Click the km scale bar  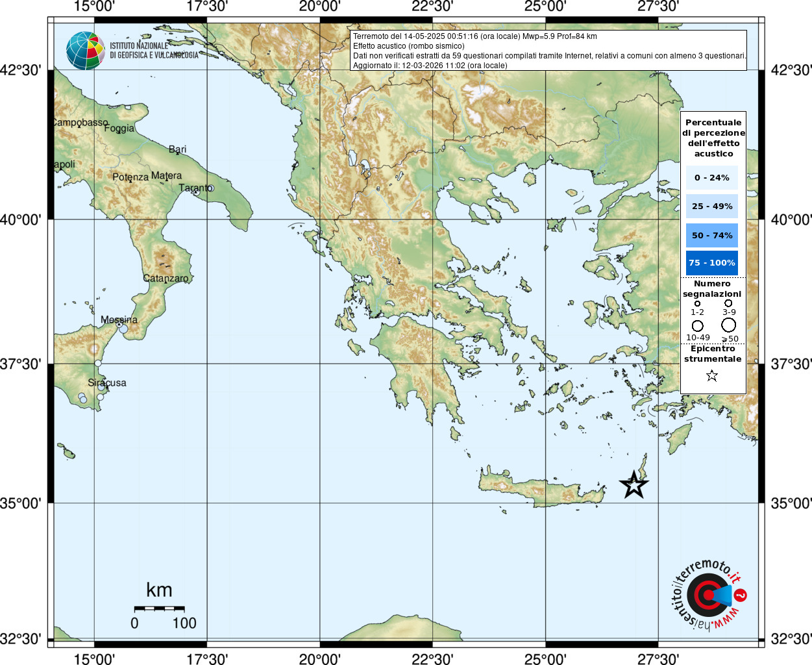pyautogui.click(x=159, y=609)
